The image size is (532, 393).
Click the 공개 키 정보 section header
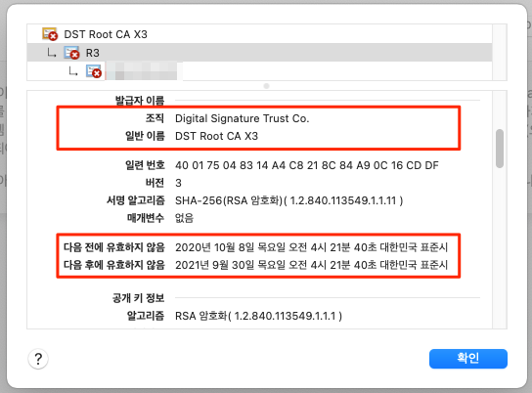pos(138,298)
